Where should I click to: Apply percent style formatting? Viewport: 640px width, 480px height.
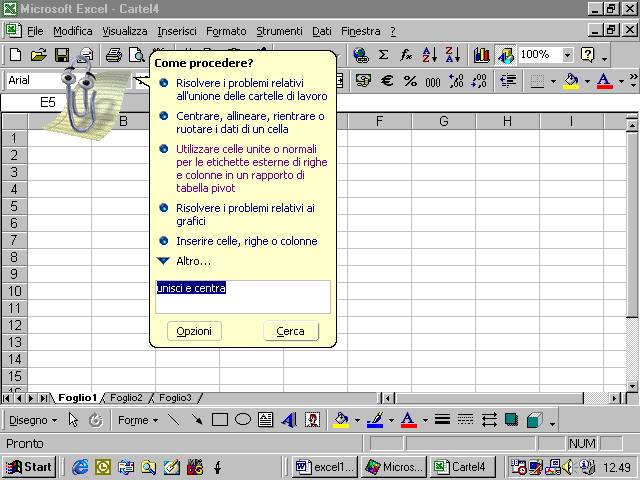tap(410, 80)
